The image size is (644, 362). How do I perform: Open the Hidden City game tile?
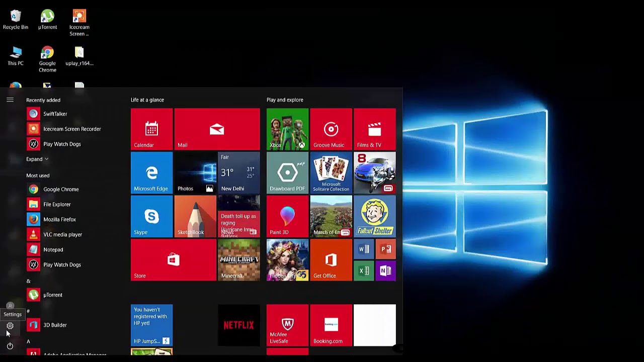287,260
